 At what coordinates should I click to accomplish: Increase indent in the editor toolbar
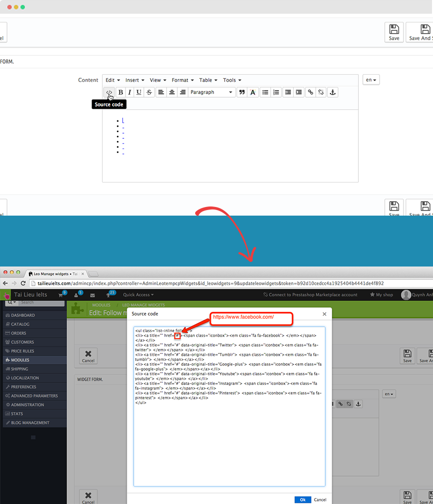click(x=299, y=93)
